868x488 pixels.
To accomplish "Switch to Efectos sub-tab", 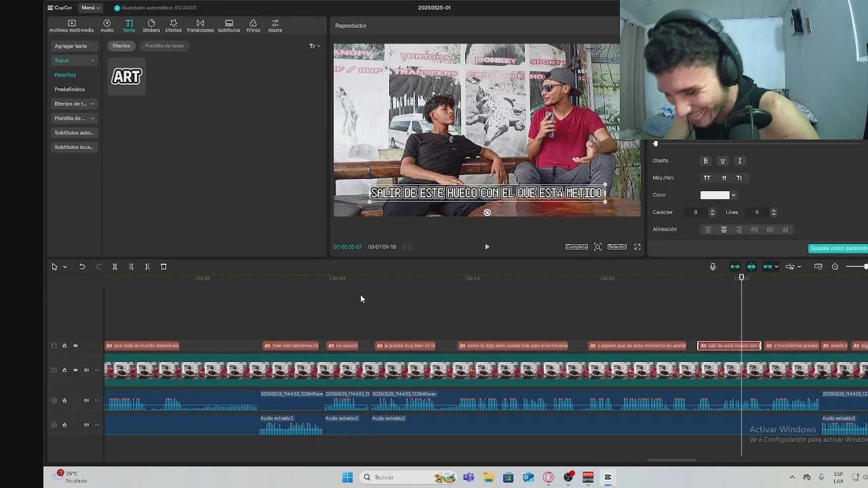I will coord(121,45).
